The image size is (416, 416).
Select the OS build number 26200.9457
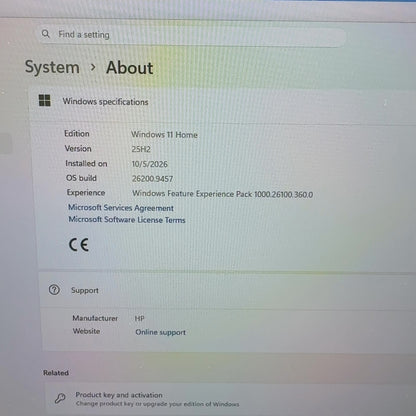coord(152,179)
